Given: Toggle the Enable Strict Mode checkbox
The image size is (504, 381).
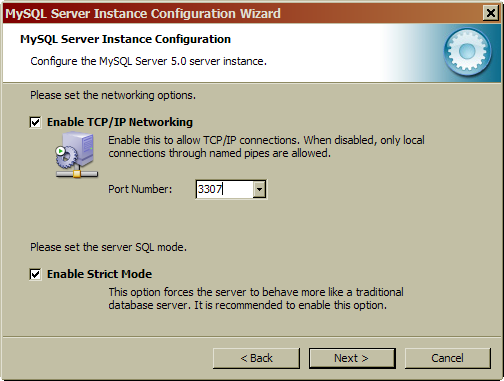Looking at the screenshot, I should point(35,274).
